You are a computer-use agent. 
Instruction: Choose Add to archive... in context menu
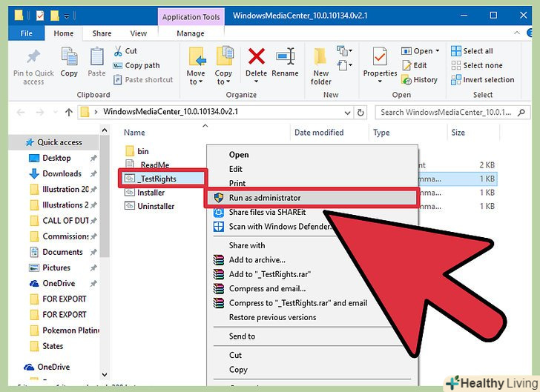pos(257,260)
